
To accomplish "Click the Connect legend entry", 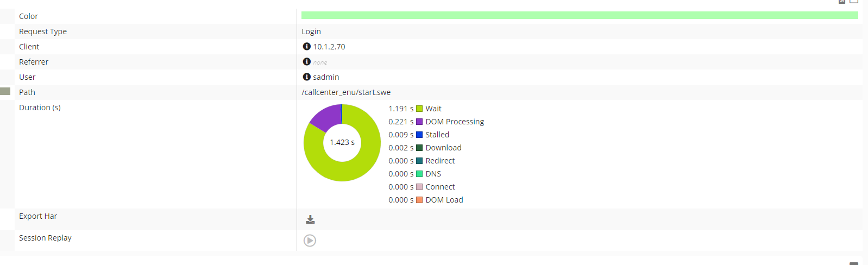I will (440, 187).
